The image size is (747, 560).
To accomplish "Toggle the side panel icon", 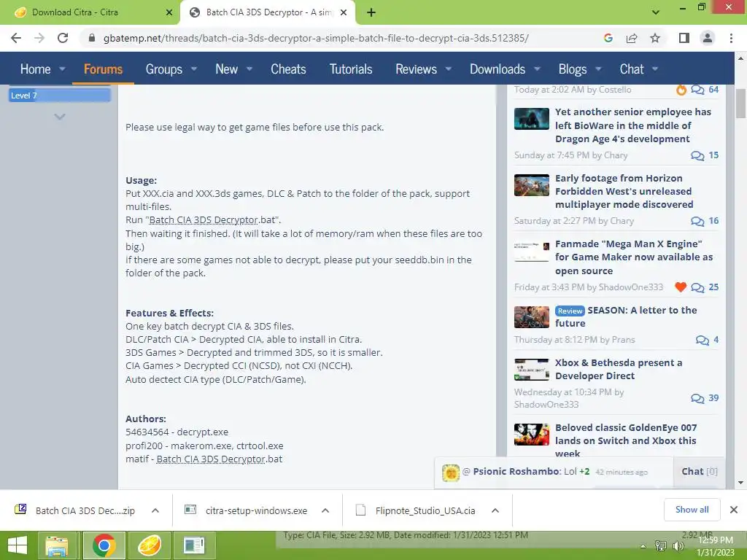I will click(684, 38).
